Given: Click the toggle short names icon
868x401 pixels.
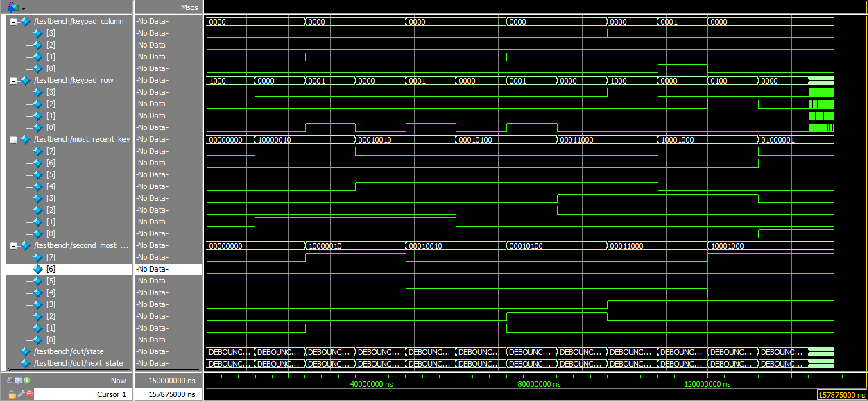Looking at the screenshot, I should click(10, 381).
